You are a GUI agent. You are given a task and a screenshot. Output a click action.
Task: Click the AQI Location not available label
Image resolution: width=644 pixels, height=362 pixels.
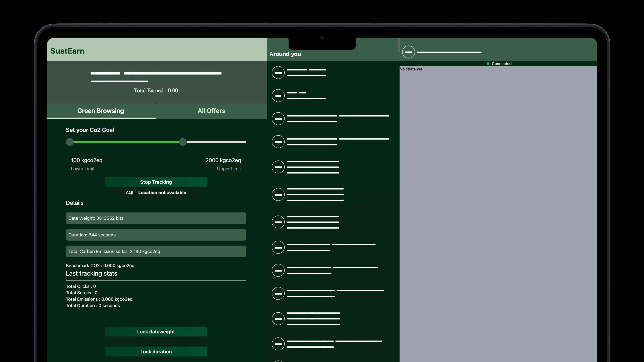tap(156, 193)
